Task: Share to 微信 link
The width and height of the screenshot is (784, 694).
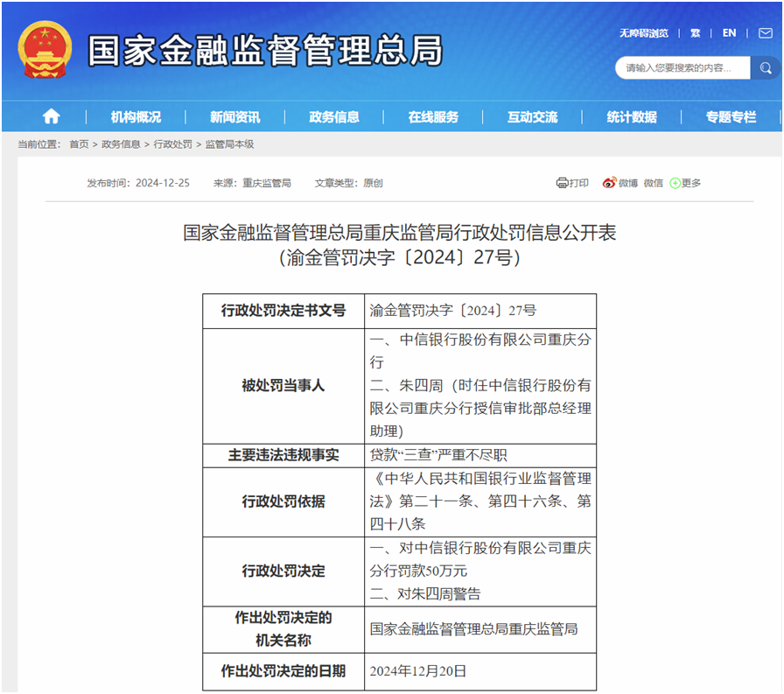Action: coord(653,183)
